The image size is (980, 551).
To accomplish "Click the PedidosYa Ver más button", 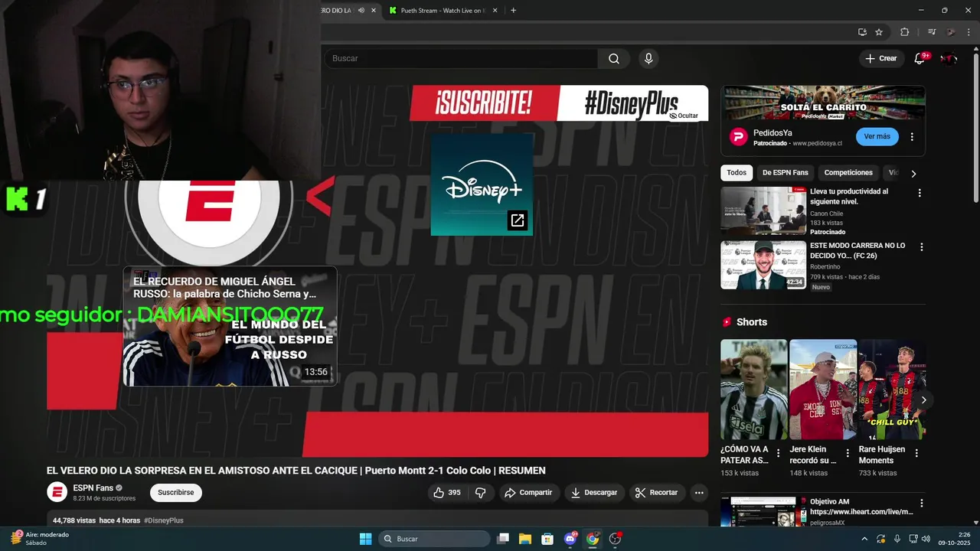I will tap(877, 136).
